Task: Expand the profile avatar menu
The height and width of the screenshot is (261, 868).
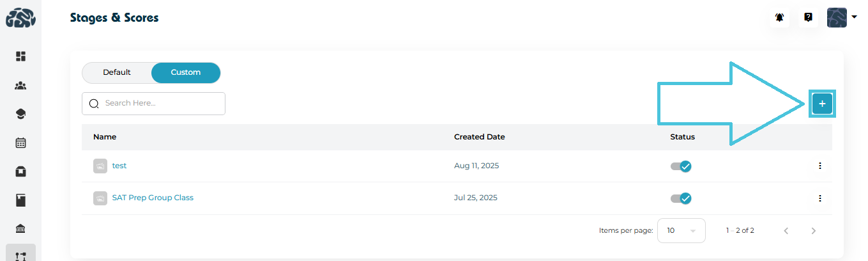Action: coord(841,17)
